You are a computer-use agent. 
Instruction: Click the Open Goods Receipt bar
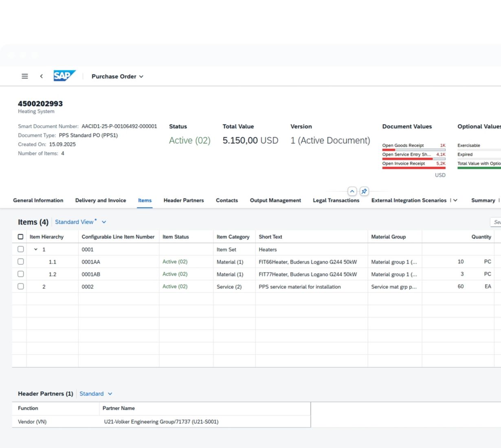(413, 149)
